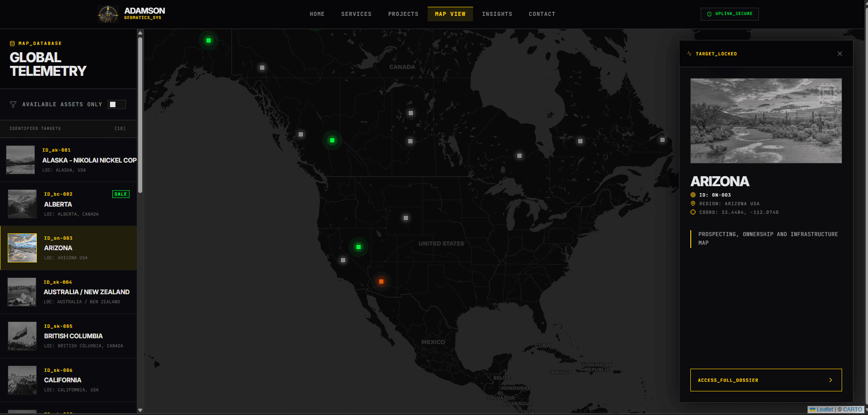Click the California thumbnail
The image size is (868, 415).
tap(22, 380)
